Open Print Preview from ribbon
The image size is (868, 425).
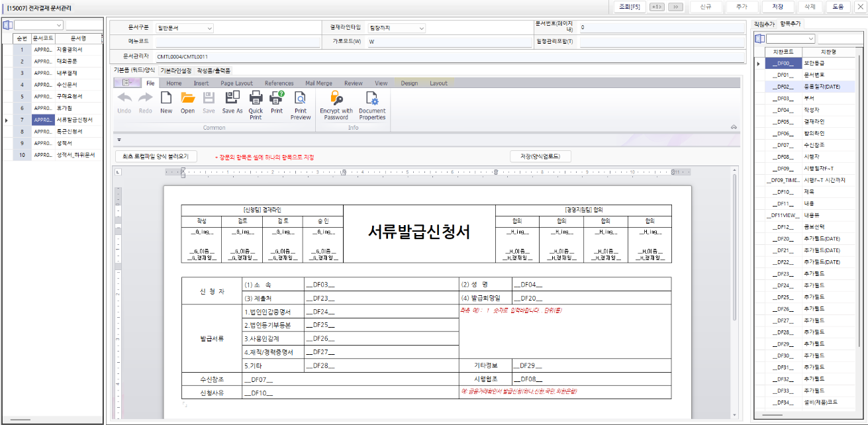(301, 105)
